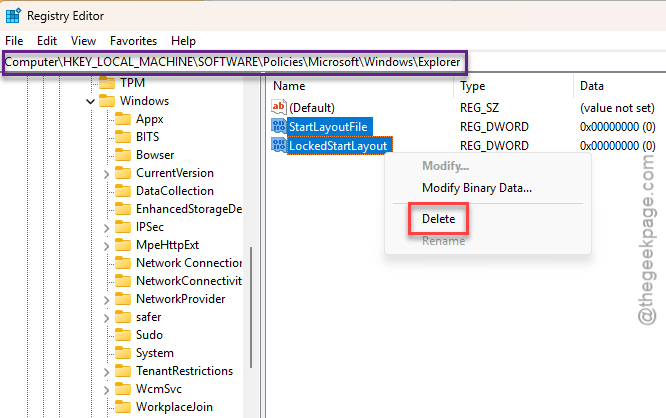Click the EnhancedStorageDe folder icon
Image resolution: width=666 pixels, height=418 pixels.
pos(123,209)
